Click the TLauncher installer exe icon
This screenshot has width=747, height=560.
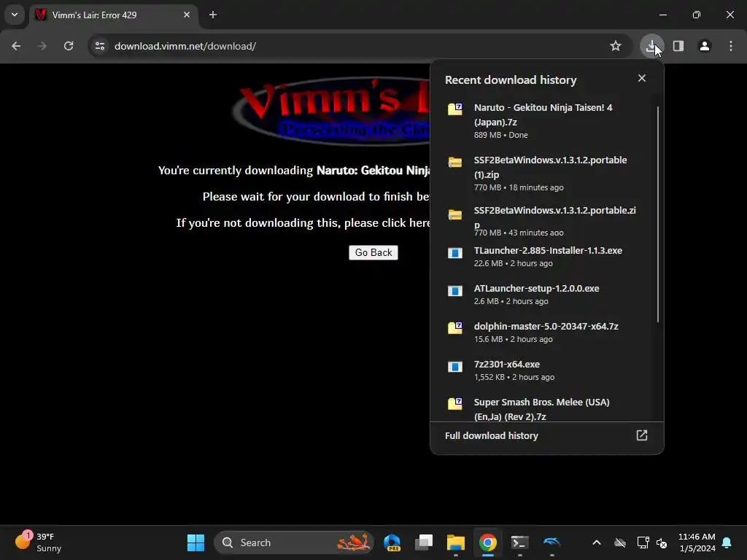coord(455,253)
